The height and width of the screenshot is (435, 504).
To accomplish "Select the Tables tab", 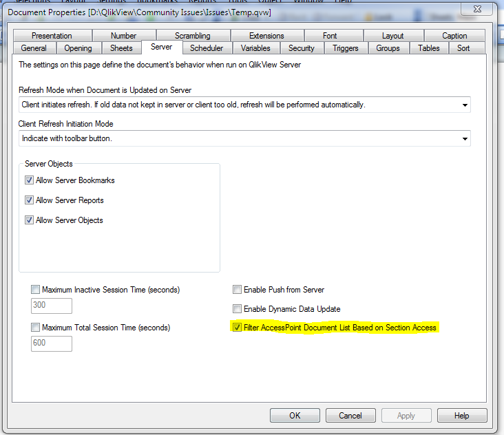I will pos(429,48).
